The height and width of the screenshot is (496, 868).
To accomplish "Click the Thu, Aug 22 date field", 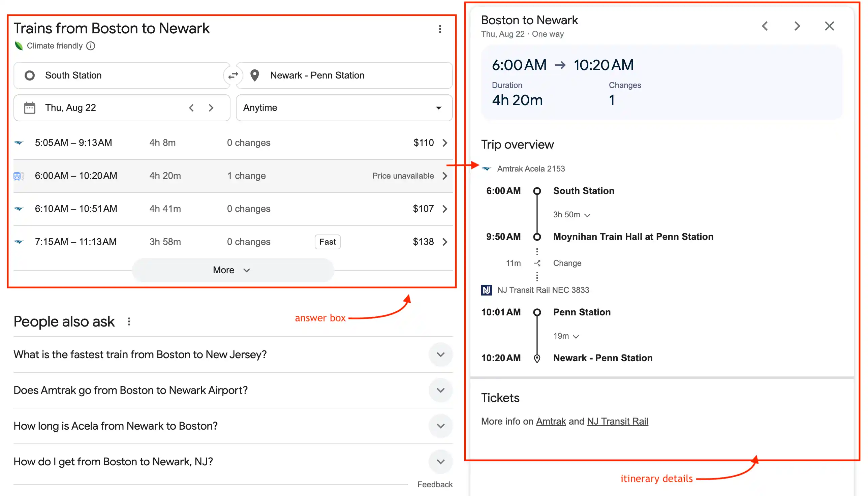I will click(x=122, y=107).
